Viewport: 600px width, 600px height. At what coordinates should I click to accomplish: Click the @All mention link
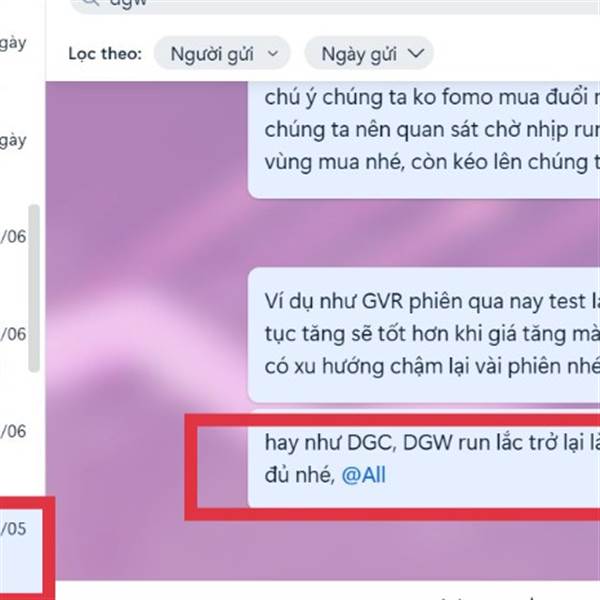pyautogui.click(x=364, y=475)
